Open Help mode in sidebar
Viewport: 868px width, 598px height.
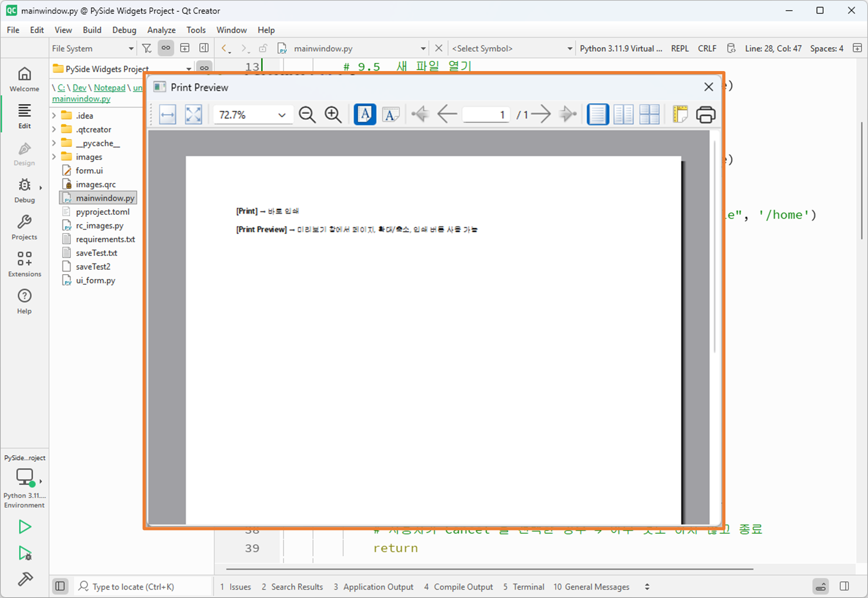point(25,301)
